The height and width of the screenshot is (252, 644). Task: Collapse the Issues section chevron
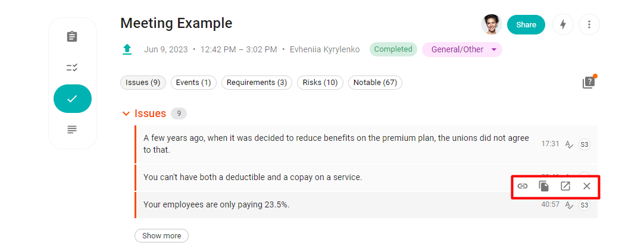pyautogui.click(x=126, y=114)
